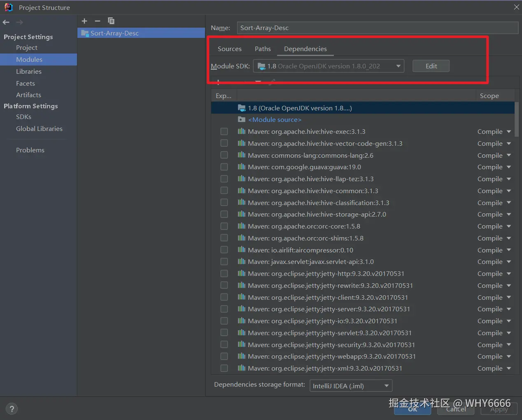The width and height of the screenshot is (522, 420).
Task: Click the library icon of jetty-server
Action: pyautogui.click(x=242, y=309)
